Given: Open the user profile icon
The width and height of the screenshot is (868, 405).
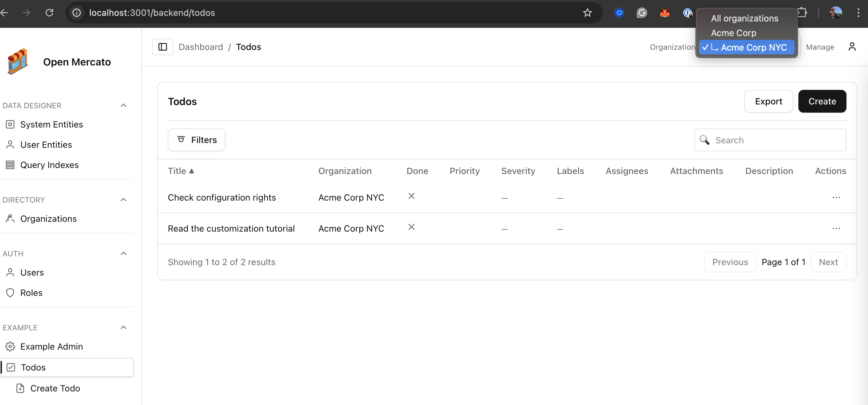Looking at the screenshot, I should pos(852,47).
